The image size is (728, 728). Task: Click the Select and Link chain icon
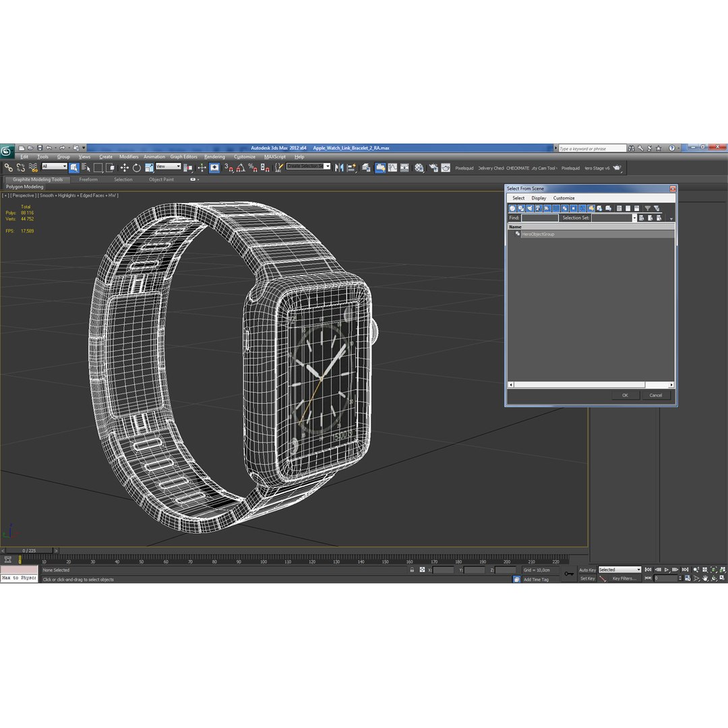pos(8,168)
